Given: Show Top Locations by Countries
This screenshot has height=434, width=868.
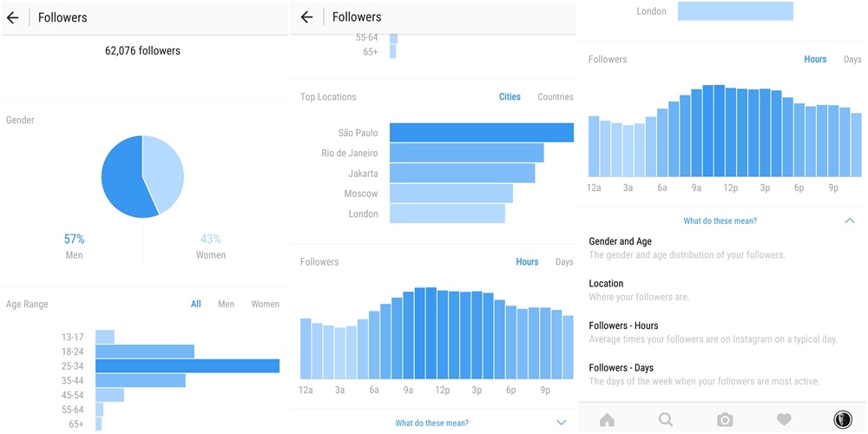Looking at the screenshot, I should point(556,97).
